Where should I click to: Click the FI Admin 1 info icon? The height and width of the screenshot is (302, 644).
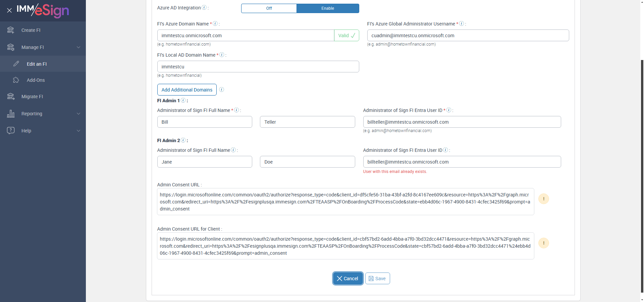point(183,101)
